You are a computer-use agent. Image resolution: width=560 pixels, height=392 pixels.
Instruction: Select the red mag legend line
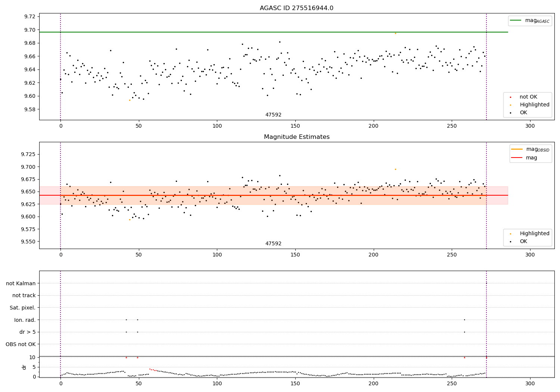click(517, 158)
